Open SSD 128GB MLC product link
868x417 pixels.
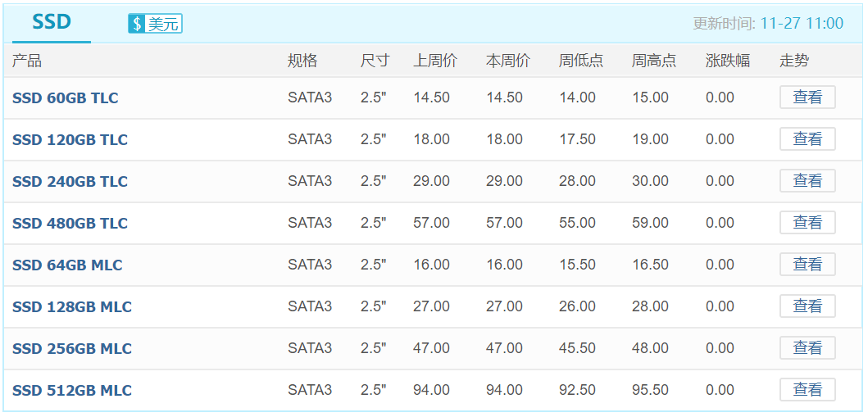(x=72, y=307)
